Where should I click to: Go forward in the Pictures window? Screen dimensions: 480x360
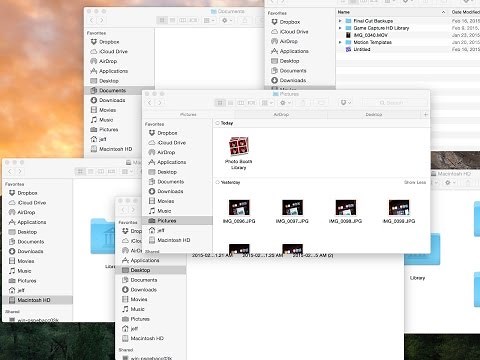160,103
